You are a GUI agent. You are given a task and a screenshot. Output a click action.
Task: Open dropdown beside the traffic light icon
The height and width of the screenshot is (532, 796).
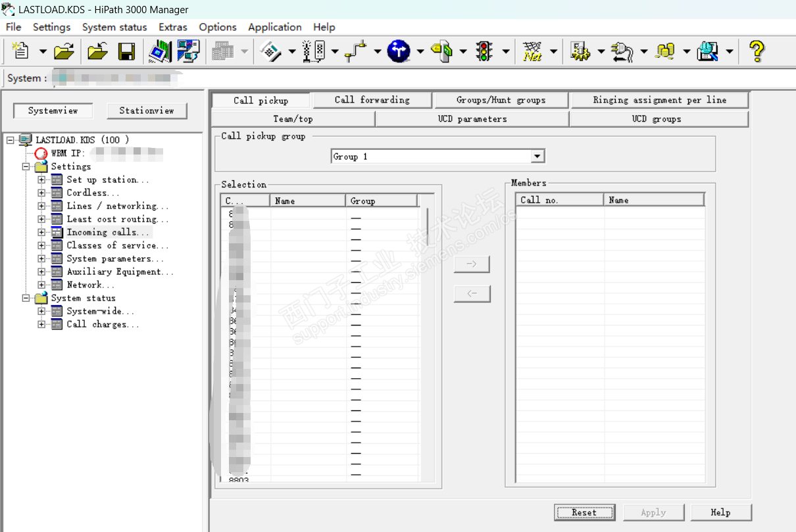(x=506, y=51)
